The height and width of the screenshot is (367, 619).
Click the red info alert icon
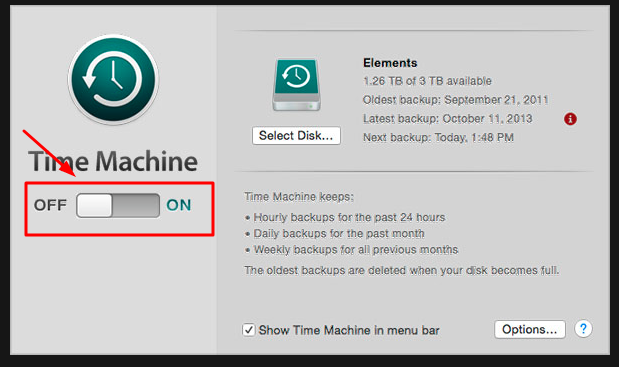[x=570, y=119]
